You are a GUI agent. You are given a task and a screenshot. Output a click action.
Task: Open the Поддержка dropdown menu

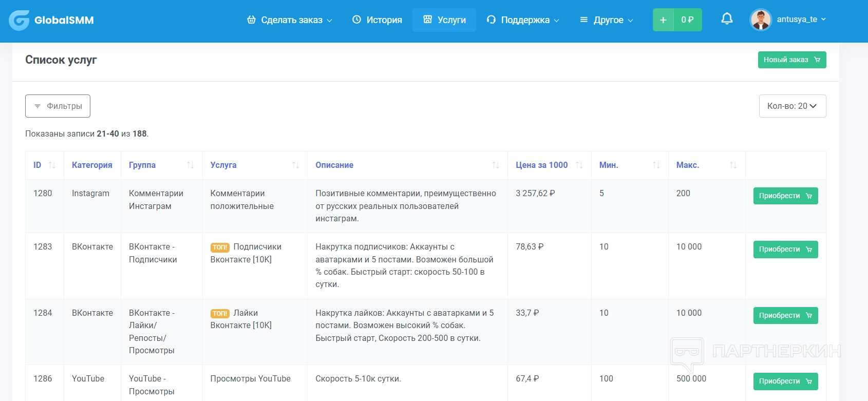click(x=523, y=20)
